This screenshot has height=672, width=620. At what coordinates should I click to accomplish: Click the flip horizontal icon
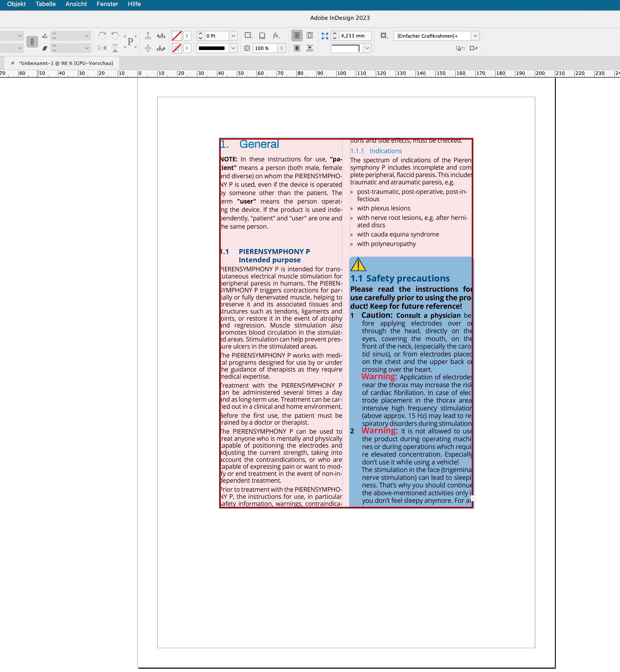102,48
